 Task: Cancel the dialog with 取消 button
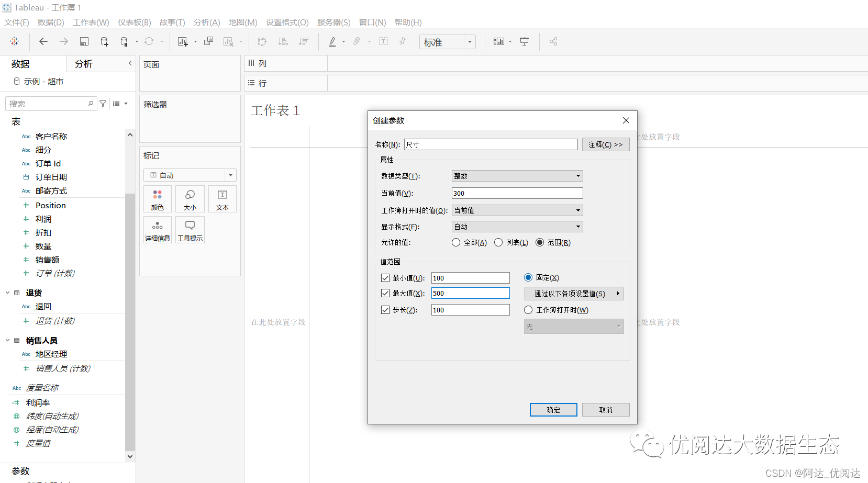click(606, 410)
